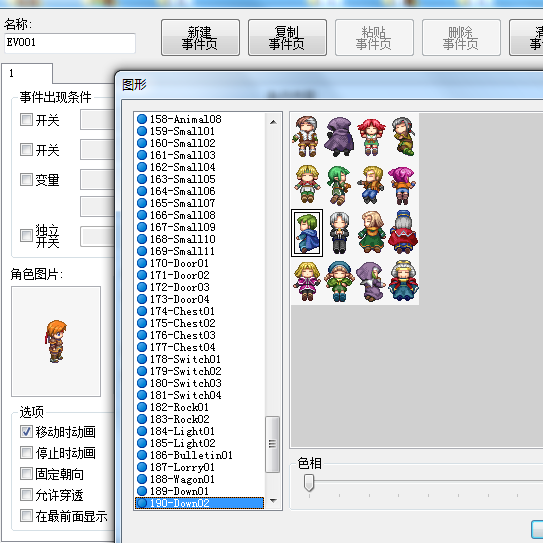
Task: Click the blue icon beside 174-Chest01
Action: [142, 311]
